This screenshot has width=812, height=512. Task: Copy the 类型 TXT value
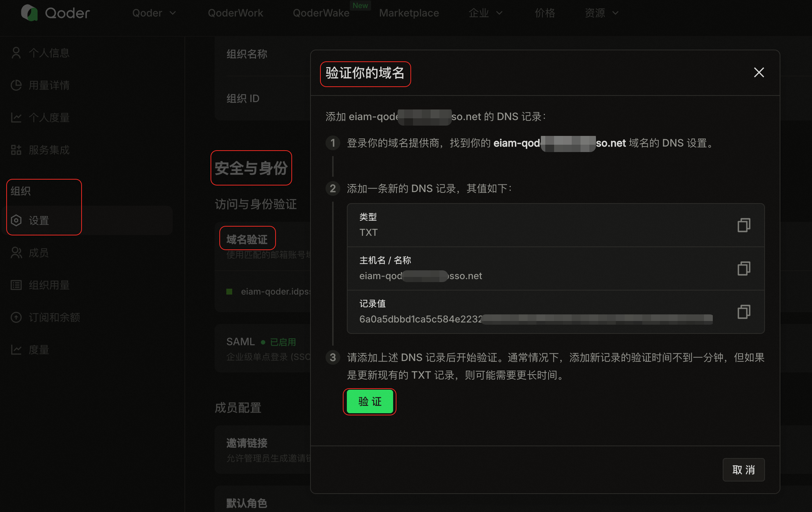click(x=744, y=225)
